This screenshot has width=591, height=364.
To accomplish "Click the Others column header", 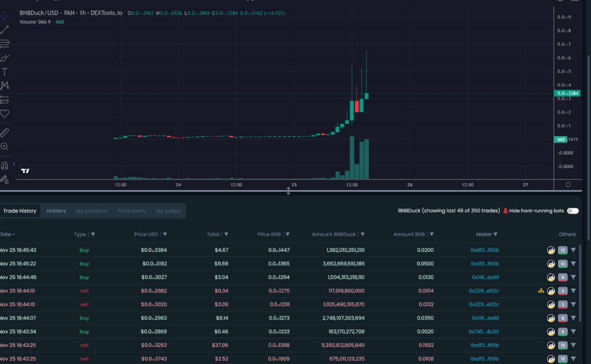I will click(567, 234).
